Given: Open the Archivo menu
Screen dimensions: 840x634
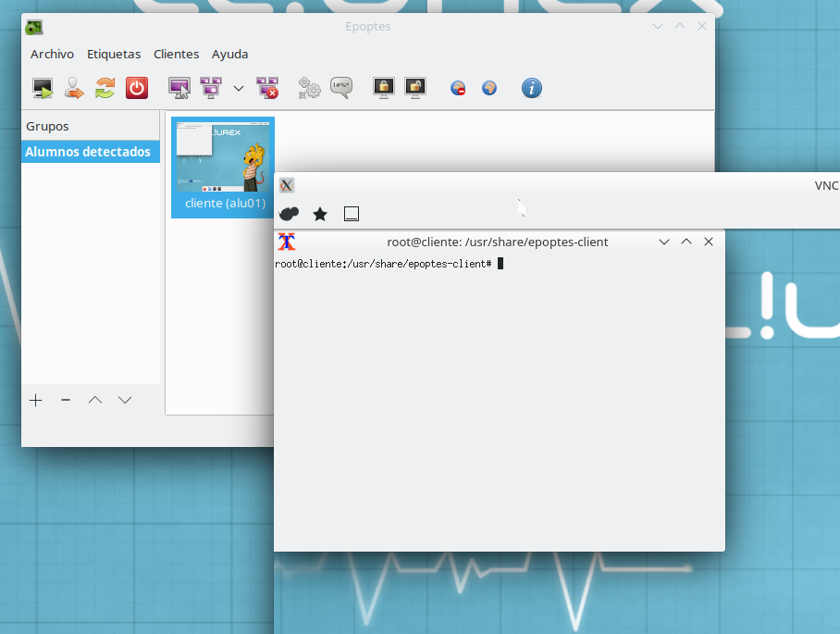Looking at the screenshot, I should point(52,54).
